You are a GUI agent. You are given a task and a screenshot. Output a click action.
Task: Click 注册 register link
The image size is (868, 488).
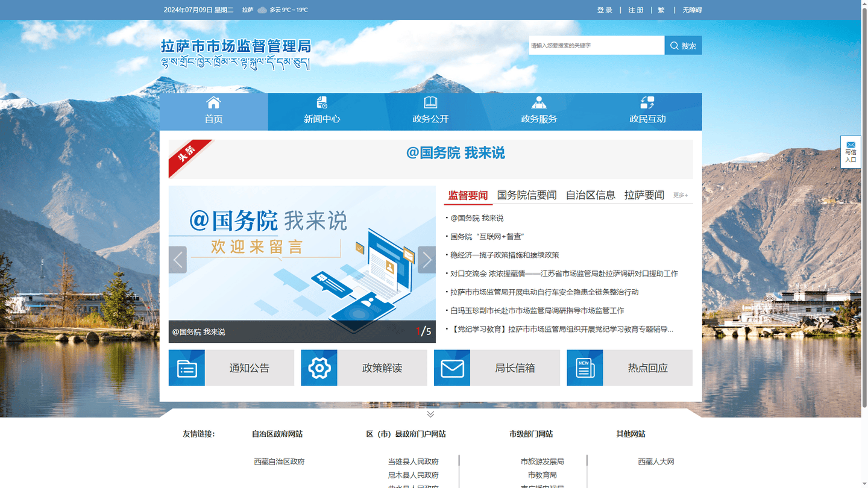636,10
